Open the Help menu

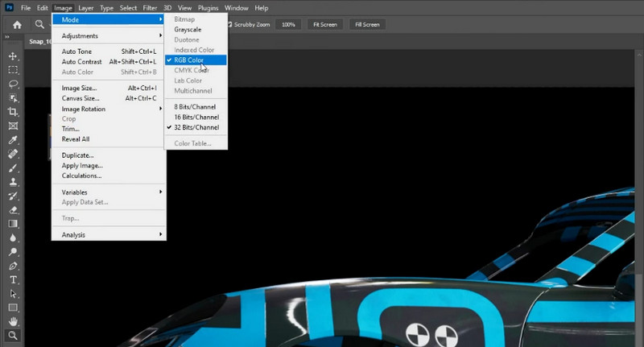coord(261,8)
